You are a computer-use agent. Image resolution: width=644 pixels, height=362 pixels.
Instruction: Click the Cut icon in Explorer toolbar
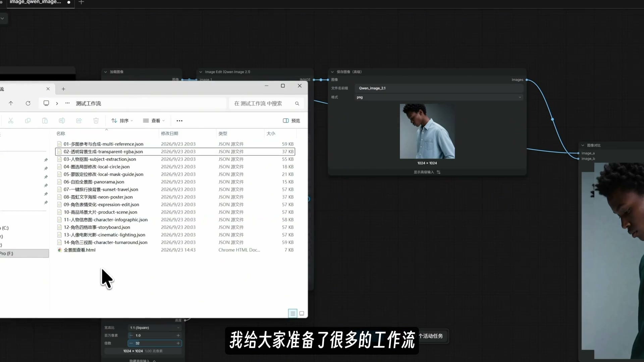click(x=11, y=121)
